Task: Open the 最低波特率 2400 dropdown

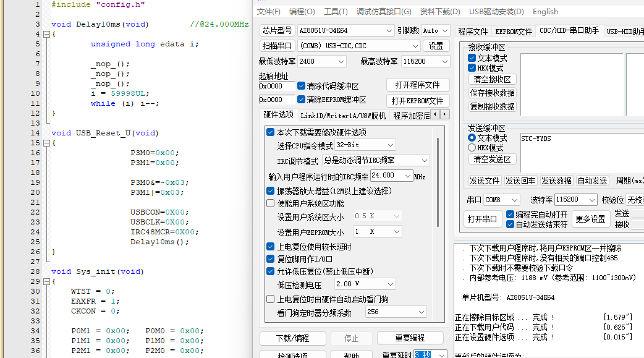Action: pyautogui.click(x=322, y=61)
